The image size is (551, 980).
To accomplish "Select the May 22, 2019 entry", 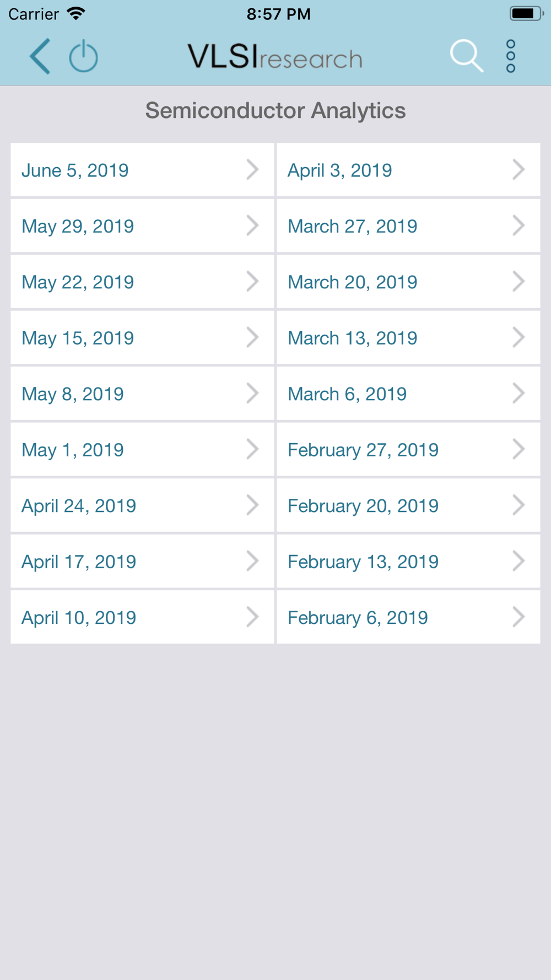I will 142,282.
